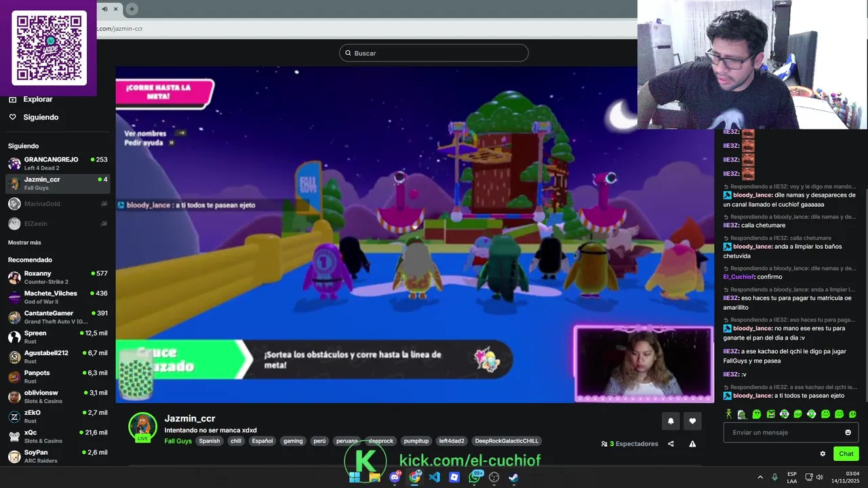868x488 pixels.
Task: Select the perú tag
Action: click(319, 441)
